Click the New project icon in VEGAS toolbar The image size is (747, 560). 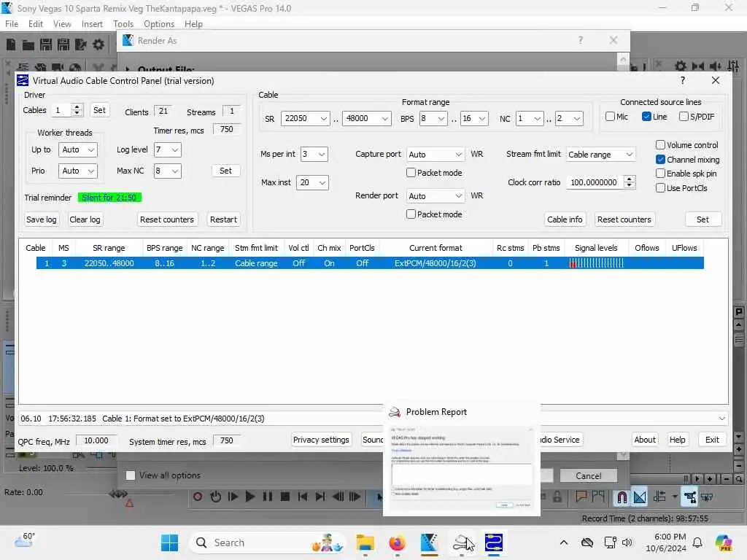click(11, 44)
